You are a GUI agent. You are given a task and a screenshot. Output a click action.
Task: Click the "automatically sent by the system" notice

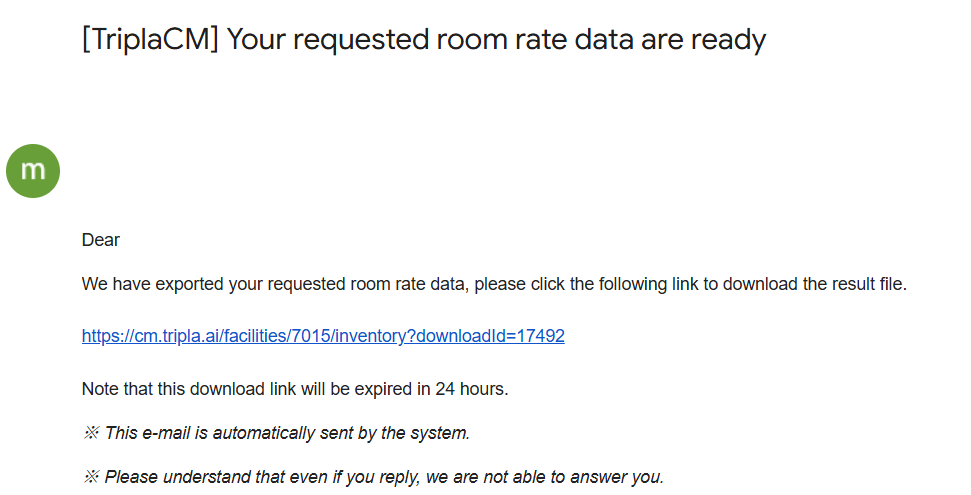[287, 433]
